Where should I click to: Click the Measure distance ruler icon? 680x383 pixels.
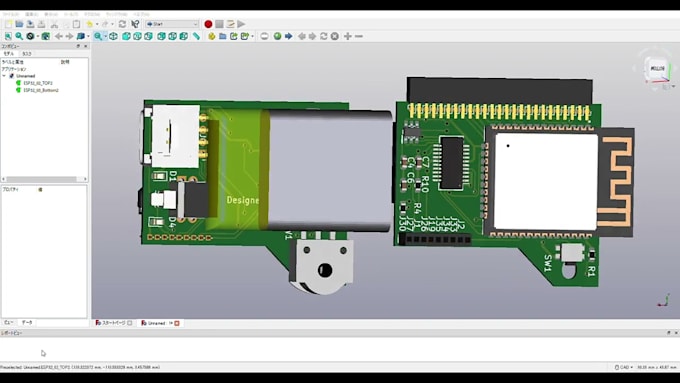(196, 36)
